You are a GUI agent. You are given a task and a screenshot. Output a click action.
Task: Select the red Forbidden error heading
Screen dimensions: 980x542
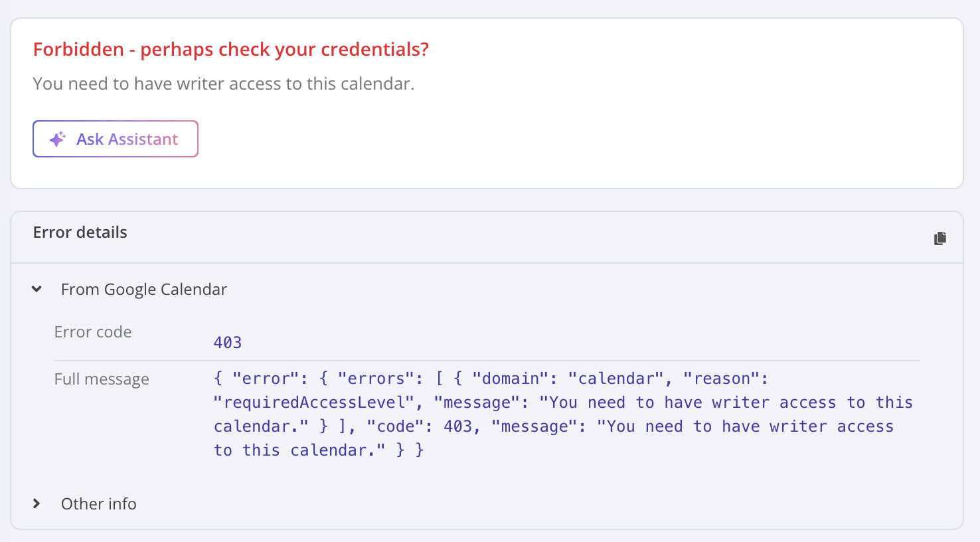[x=231, y=50]
